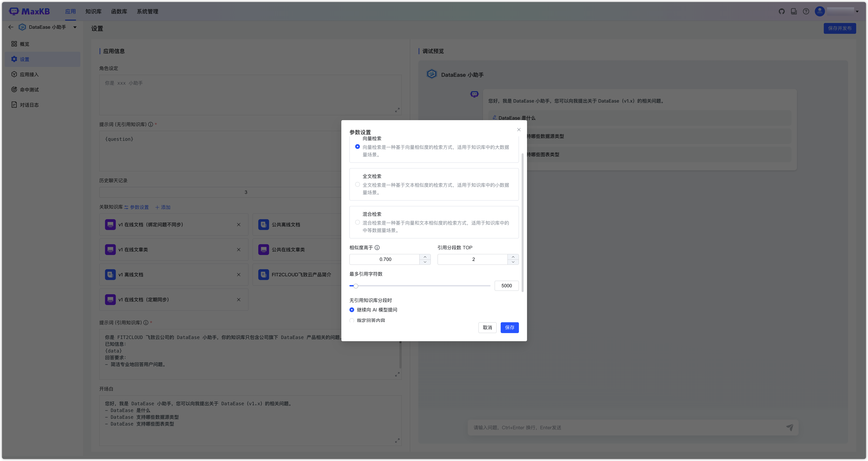The width and height of the screenshot is (868, 461).
Task: Choose 指定回答内容 radio option
Action: [352, 320]
